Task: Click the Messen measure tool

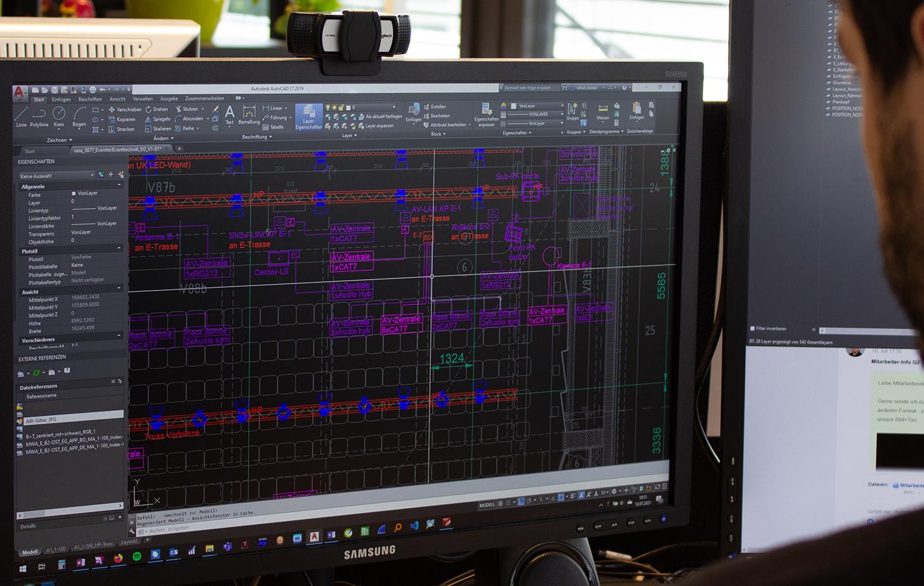Action: click(603, 112)
